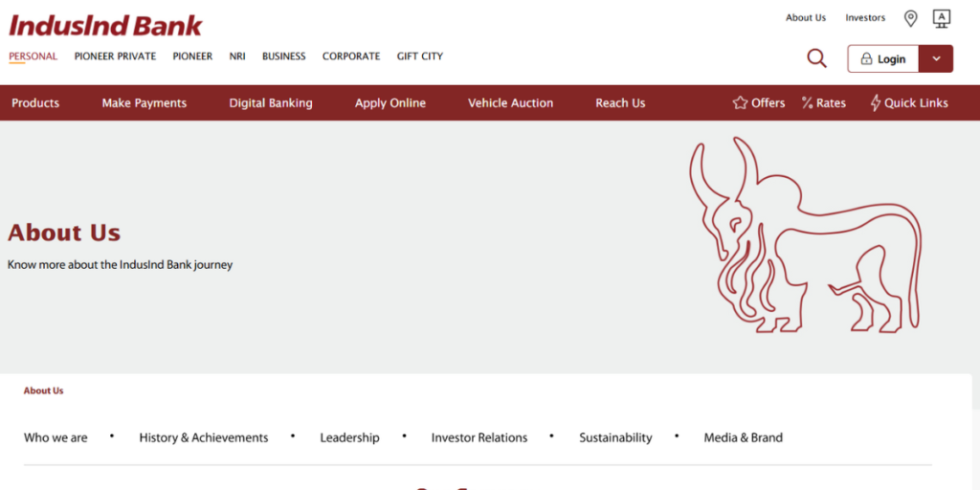This screenshot has height=490, width=980.
Task: Click the About Us link in header
Action: (x=806, y=17)
